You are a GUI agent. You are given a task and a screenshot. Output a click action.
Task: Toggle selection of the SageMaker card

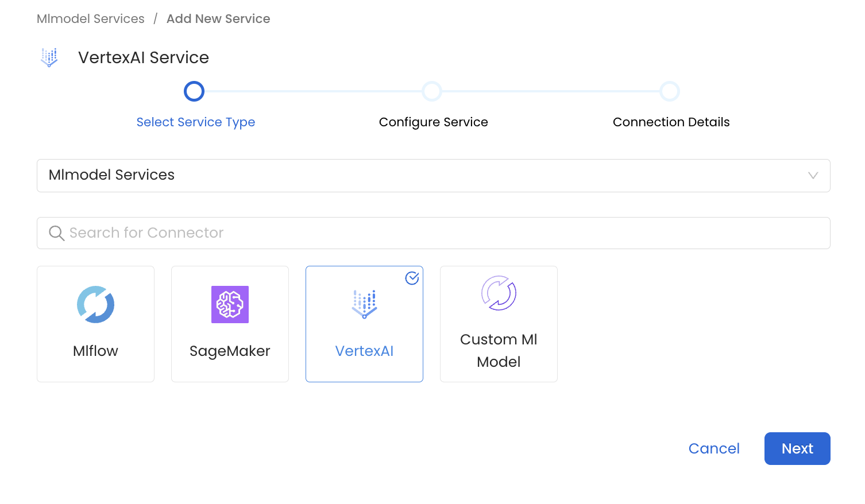[x=230, y=323]
